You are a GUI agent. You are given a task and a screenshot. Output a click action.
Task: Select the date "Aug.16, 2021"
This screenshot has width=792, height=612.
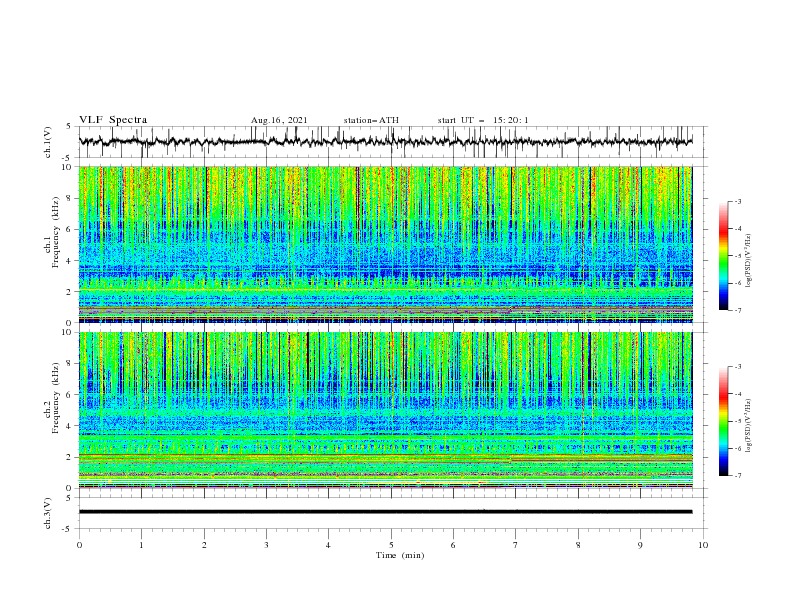coord(279,120)
